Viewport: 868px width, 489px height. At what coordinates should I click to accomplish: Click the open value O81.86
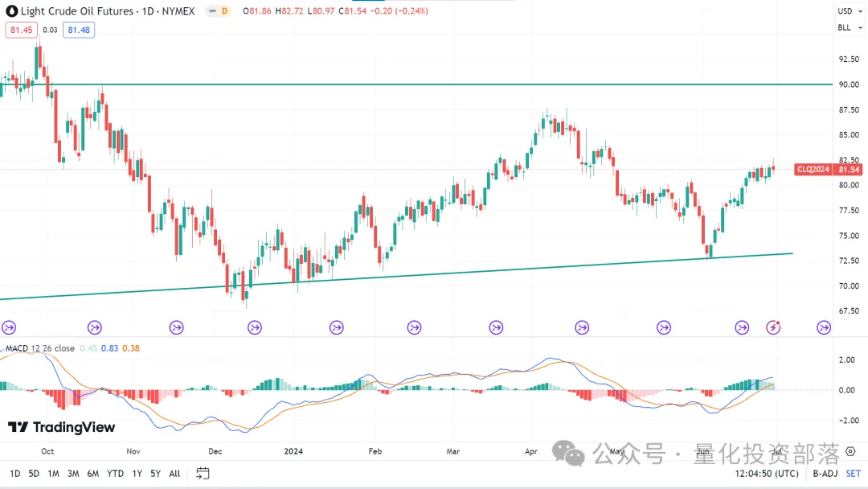pyautogui.click(x=257, y=11)
